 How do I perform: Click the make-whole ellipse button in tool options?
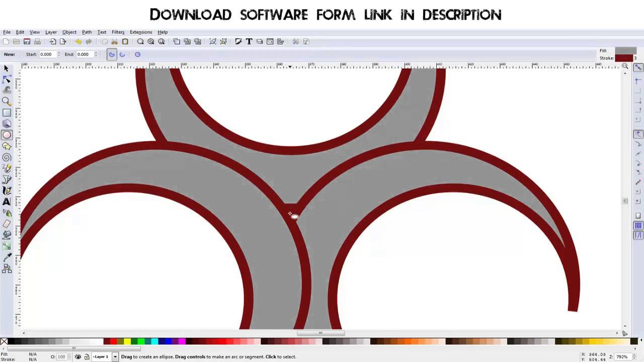click(137, 54)
